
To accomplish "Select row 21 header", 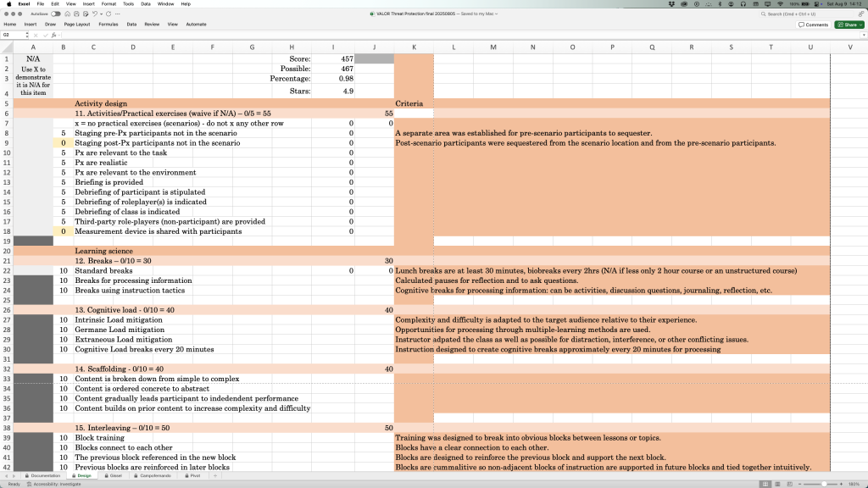I will (7, 261).
